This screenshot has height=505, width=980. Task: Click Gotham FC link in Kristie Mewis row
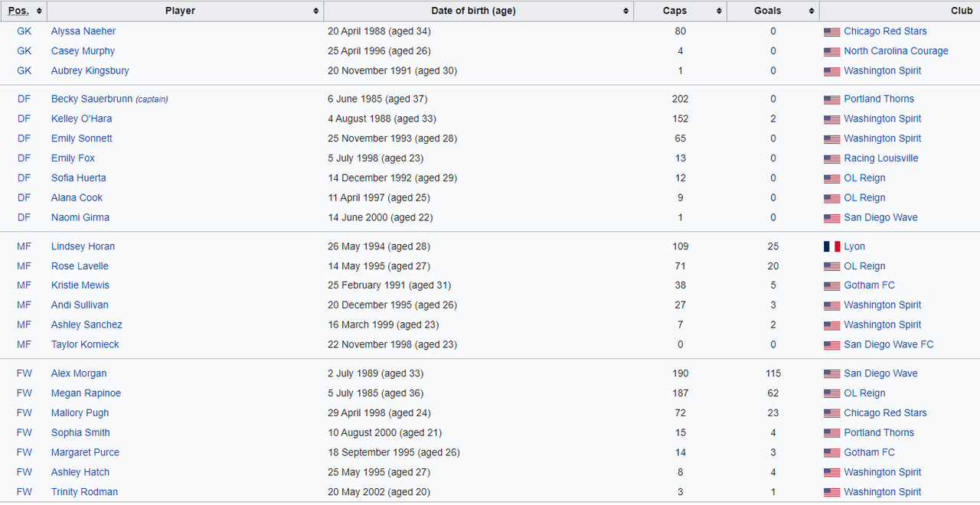coord(869,285)
